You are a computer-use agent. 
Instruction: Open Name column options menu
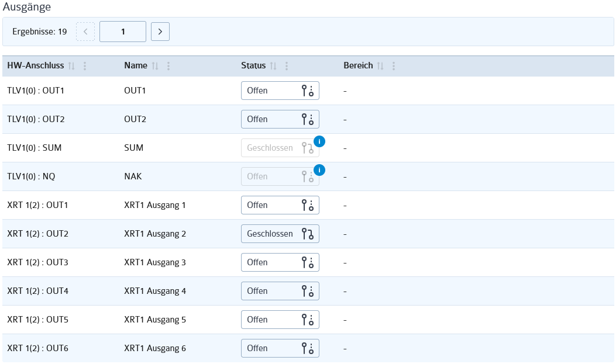pyautogui.click(x=168, y=66)
